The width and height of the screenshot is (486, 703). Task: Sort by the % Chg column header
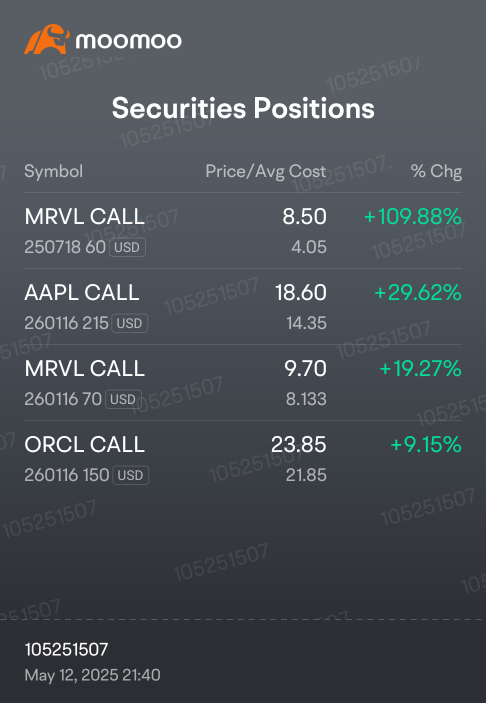click(436, 171)
